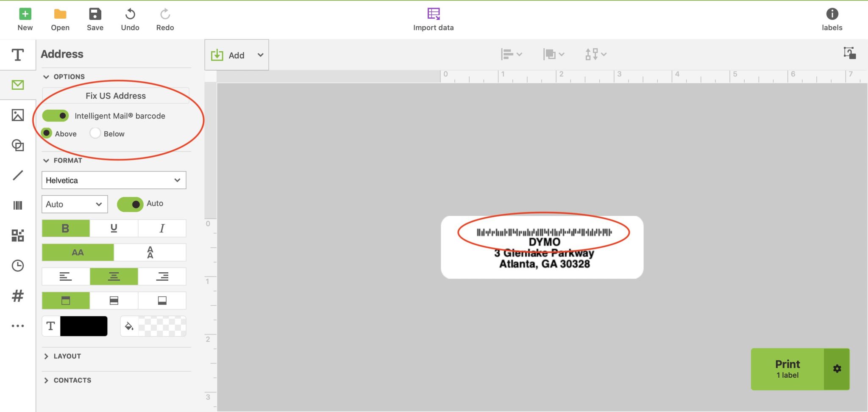Click the Fix US Address button
The height and width of the screenshot is (412, 868).
point(115,95)
